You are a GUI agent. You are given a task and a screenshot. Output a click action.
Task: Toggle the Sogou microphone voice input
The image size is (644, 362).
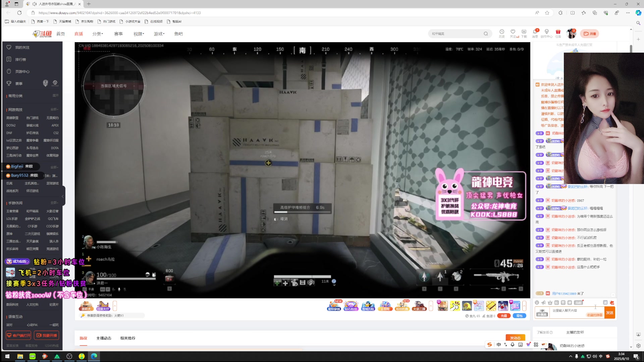point(513,345)
